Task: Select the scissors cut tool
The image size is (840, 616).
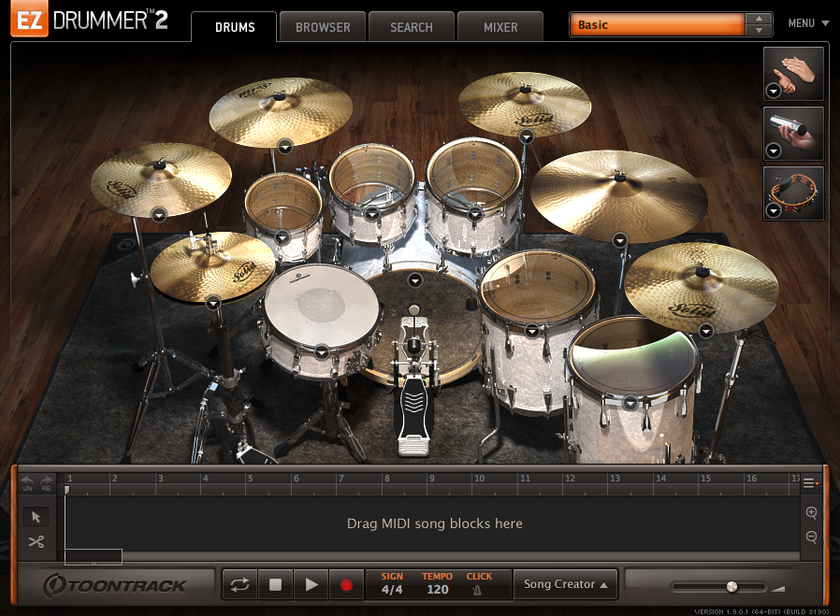Action: (36, 542)
